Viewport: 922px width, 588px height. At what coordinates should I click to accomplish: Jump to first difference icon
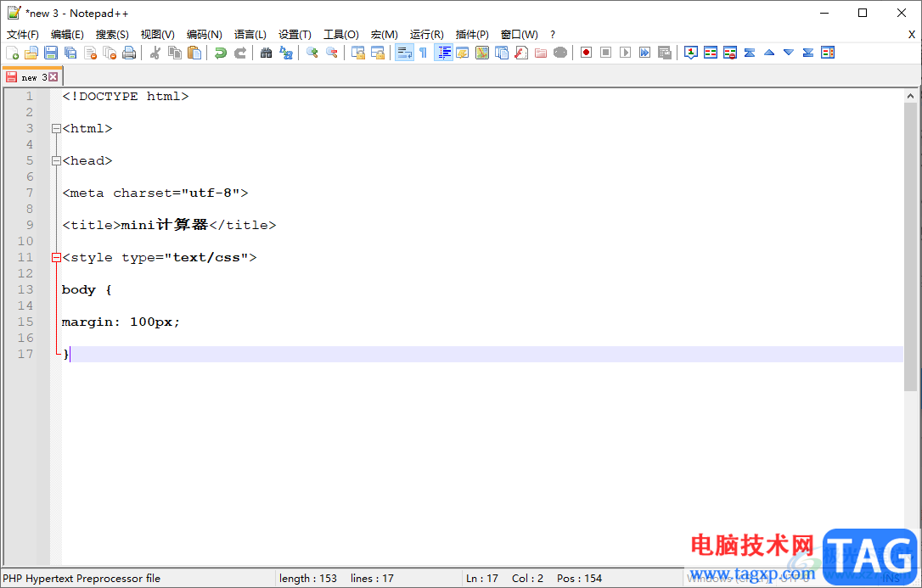coord(750,53)
